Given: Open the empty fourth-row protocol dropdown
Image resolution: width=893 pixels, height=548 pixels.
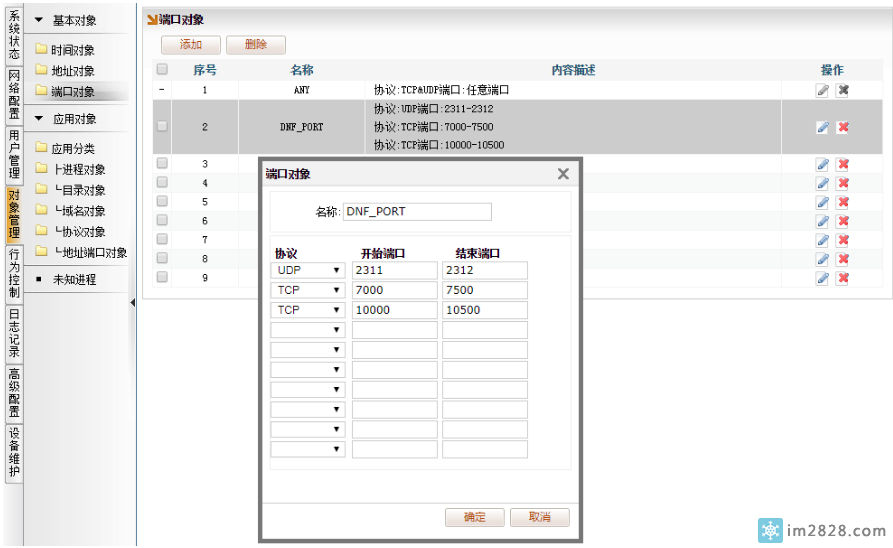Looking at the screenshot, I should (x=308, y=330).
